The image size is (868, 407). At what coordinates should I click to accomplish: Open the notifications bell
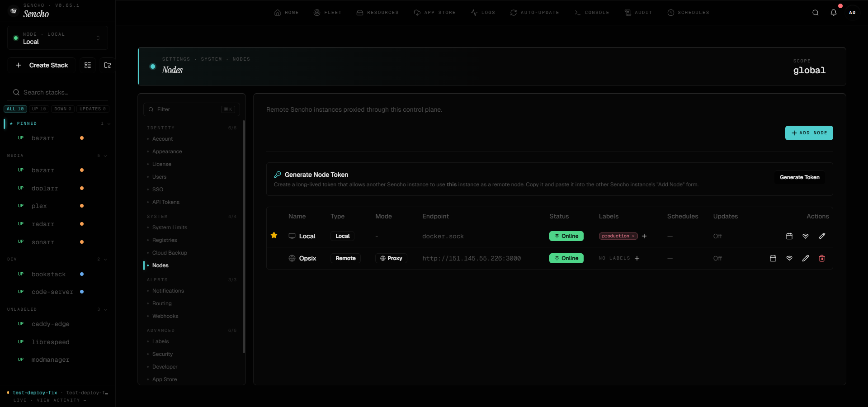(x=834, y=13)
